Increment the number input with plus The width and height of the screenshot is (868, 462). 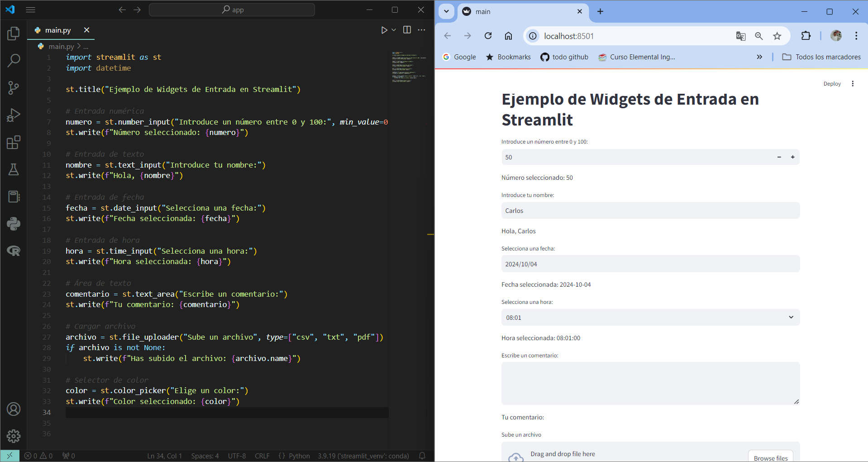click(792, 157)
